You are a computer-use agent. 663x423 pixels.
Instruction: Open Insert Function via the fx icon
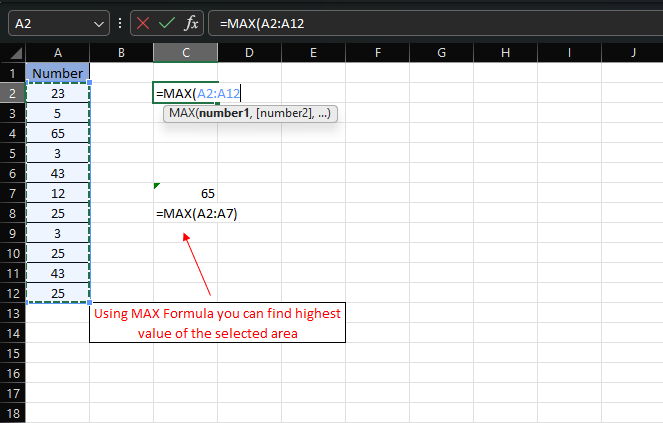point(192,22)
